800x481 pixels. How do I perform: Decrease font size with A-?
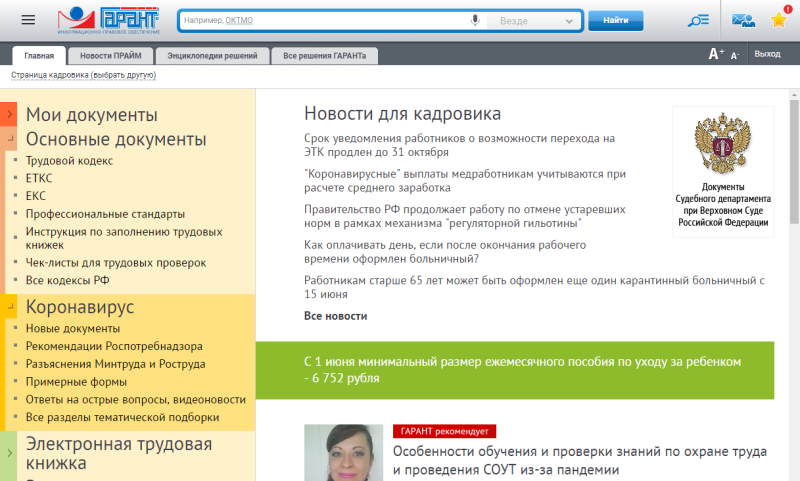[x=735, y=56]
